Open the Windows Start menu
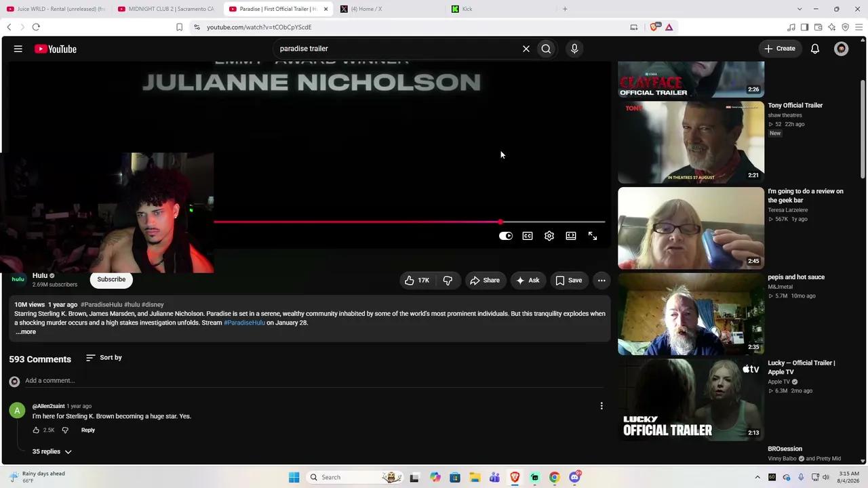This screenshot has height=488, width=868. (x=294, y=477)
